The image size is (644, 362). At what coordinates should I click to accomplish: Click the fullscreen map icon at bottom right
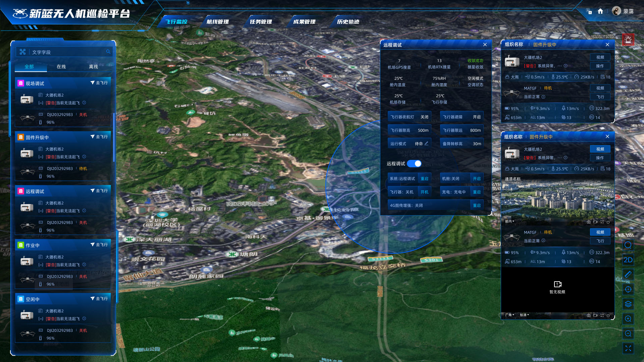tap(628, 348)
